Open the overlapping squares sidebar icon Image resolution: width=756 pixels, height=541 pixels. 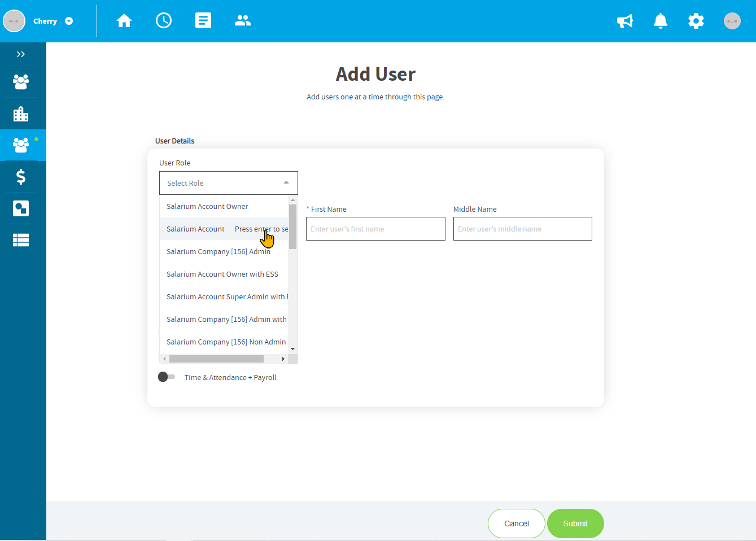coord(21,208)
